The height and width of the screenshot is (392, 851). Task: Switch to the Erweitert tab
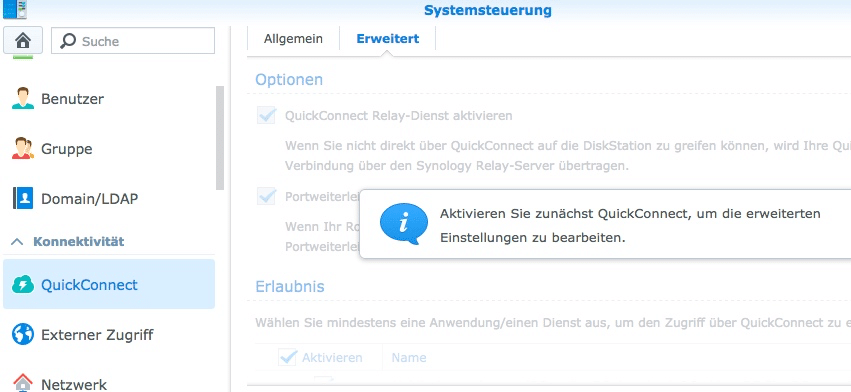coord(388,39)
